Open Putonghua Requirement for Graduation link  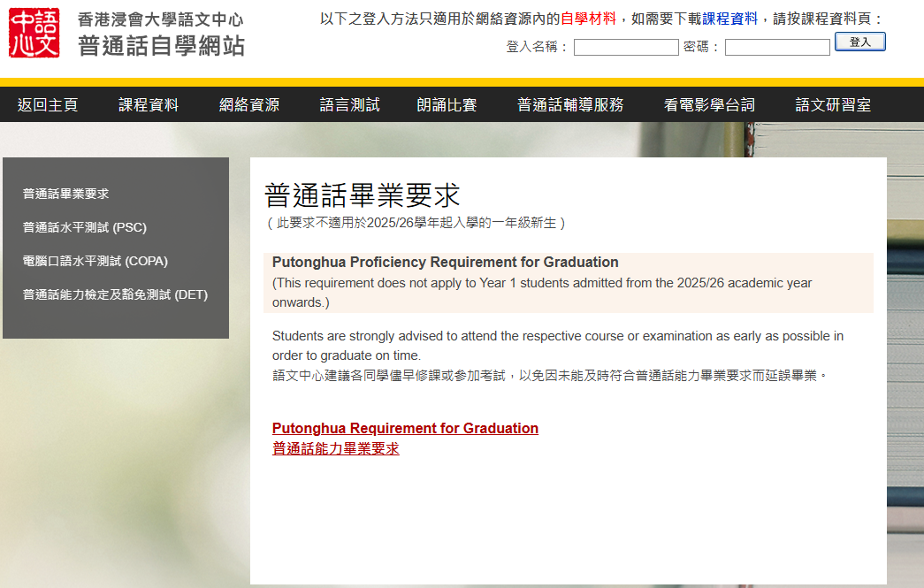[405, 428]
